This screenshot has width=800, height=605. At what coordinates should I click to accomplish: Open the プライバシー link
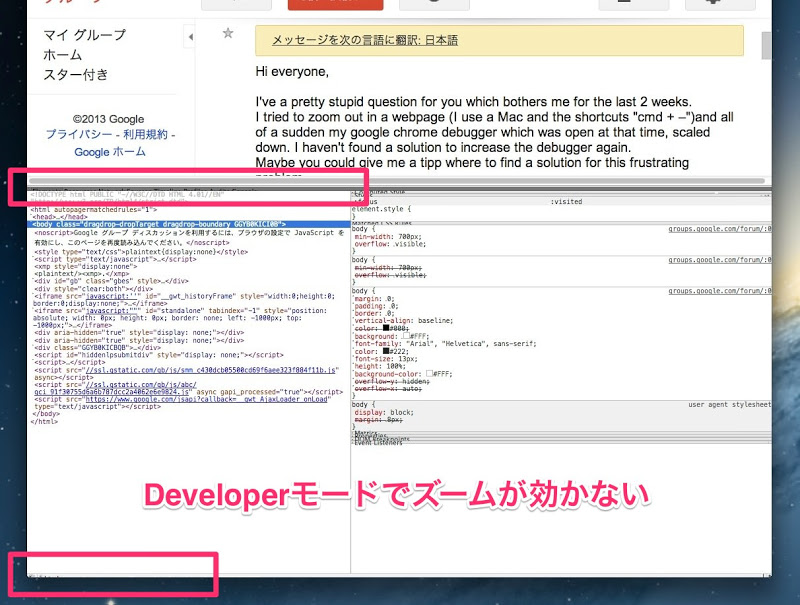click(79, 135)
